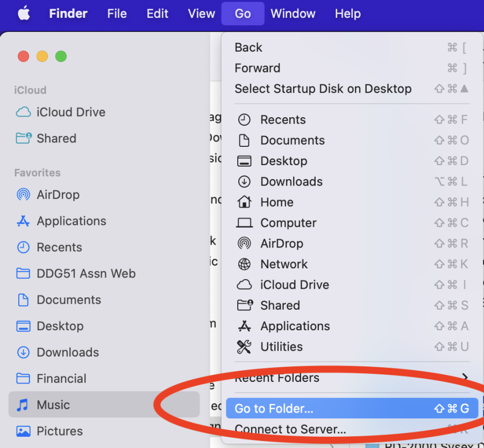The height and width of the screenshot is (448, 484).
Task: Open the Edit menu
Action: pos(158,13)
